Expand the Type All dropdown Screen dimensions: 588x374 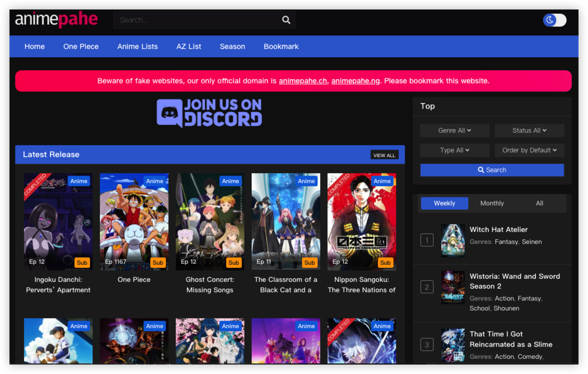pos(454,150)
